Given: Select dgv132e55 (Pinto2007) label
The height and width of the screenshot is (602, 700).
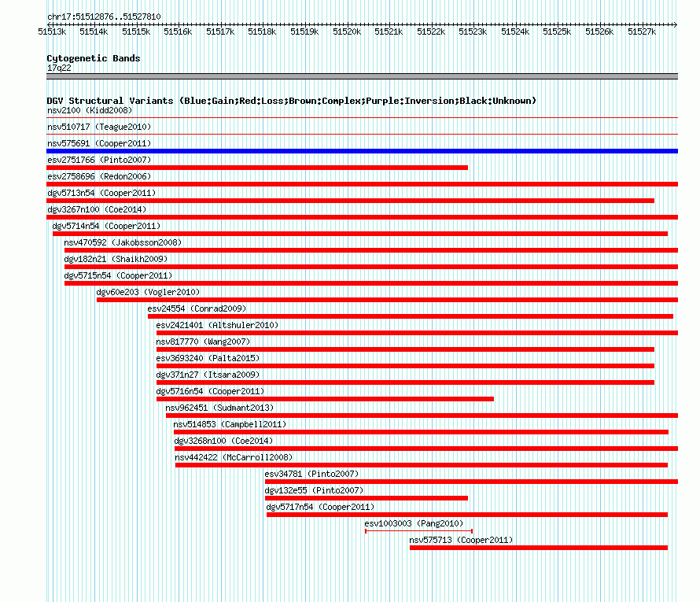Looking at the screenshot, I should [x=314, y=490].
